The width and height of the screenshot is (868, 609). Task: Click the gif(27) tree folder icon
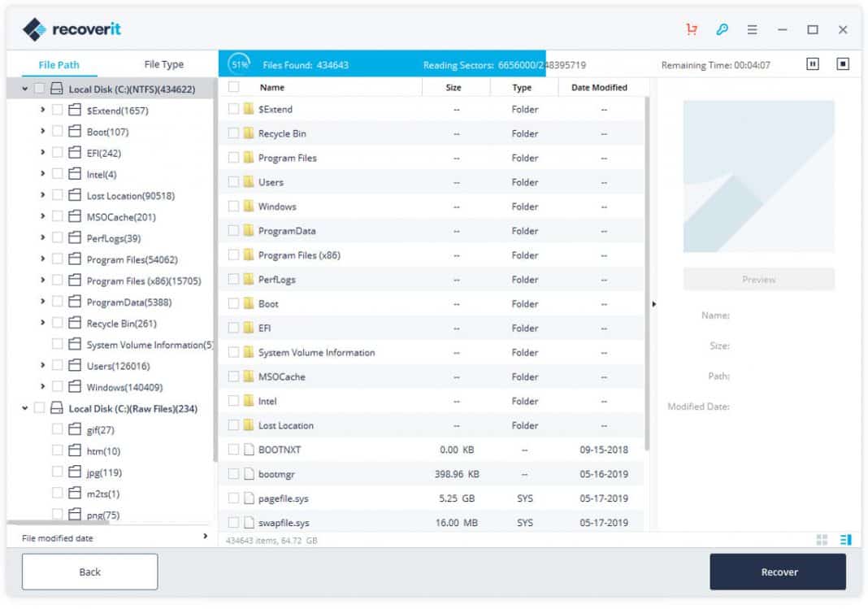point(75,429)
